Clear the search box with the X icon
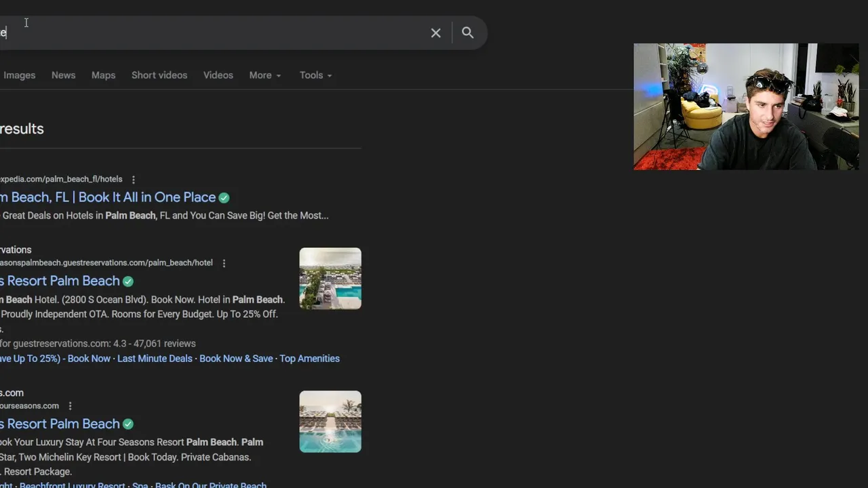The image size is (868, 488). coord(436,33)
